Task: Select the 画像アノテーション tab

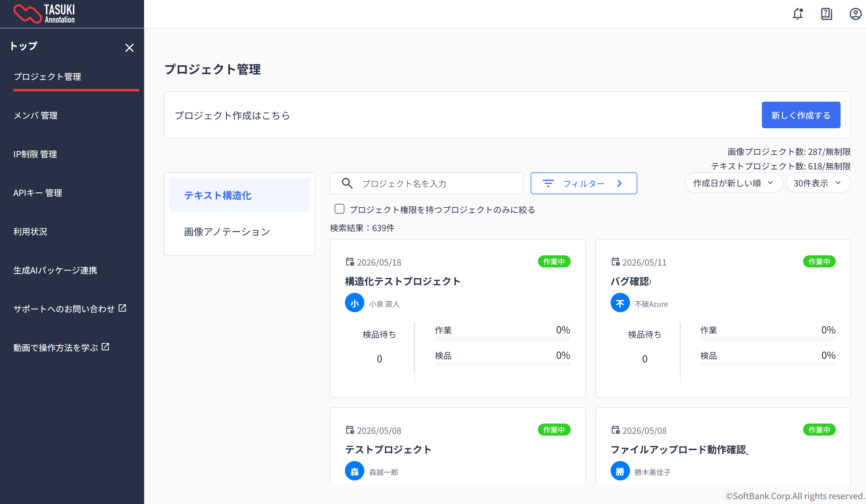Action: 240,231
